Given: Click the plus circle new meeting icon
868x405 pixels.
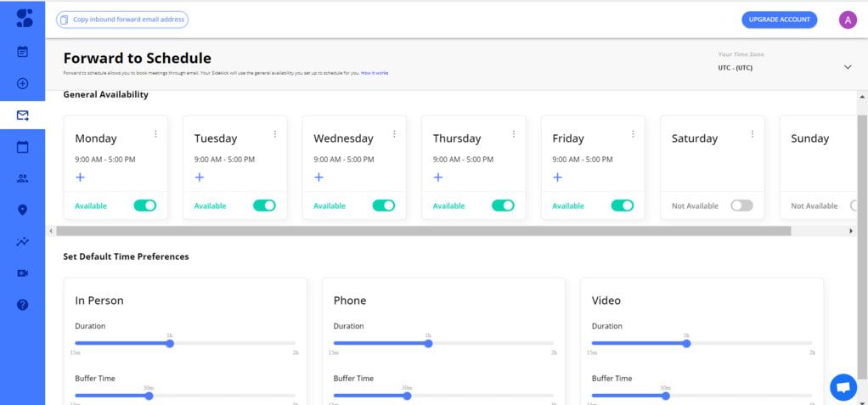Looking at the screenshot, I should [23, 83].
